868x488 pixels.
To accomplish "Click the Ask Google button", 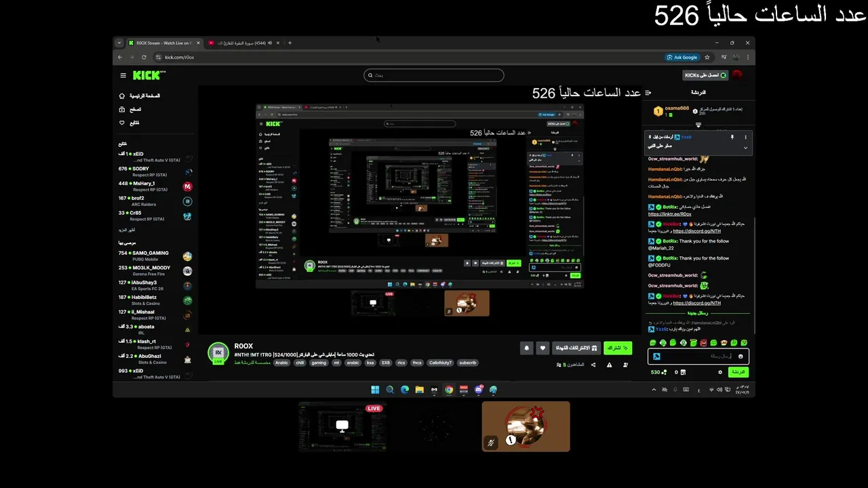I will click(x=682, y=58).
